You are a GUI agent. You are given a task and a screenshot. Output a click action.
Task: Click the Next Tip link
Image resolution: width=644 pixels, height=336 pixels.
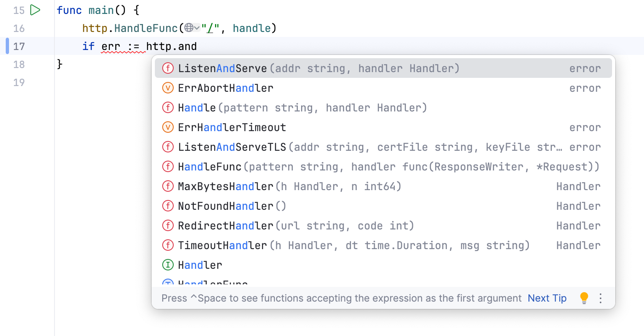tap(547, 298)
